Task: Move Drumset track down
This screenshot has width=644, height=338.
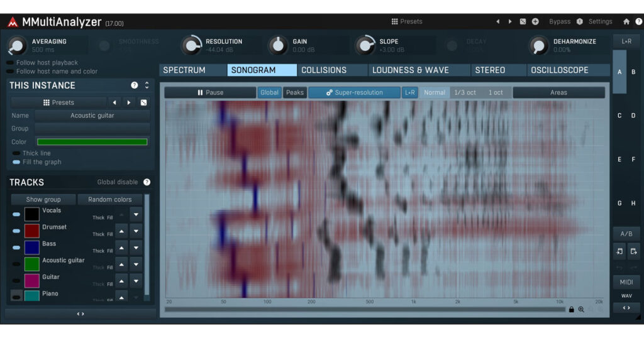Action: coord(136,231)
